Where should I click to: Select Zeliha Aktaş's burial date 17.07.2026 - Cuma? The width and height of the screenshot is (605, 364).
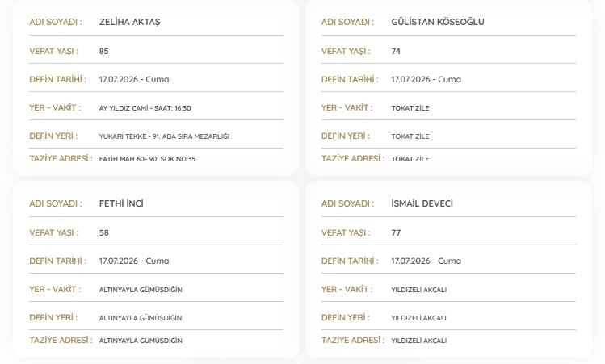[x=134, y=79]
